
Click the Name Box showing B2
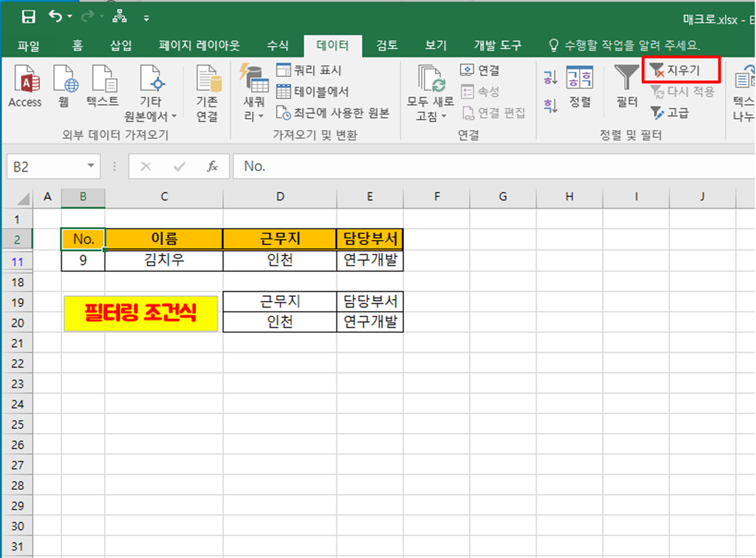46,167
